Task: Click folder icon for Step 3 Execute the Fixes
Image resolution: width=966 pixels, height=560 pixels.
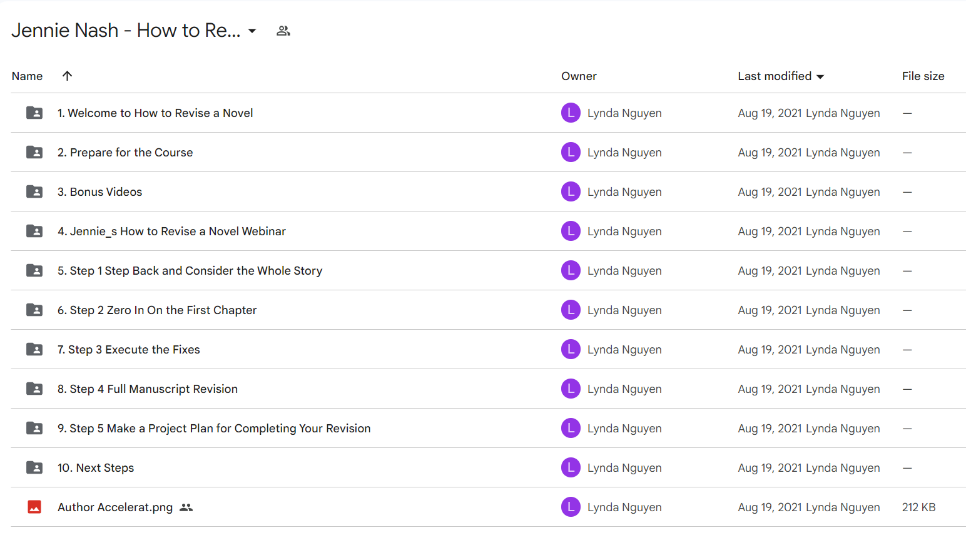Action: [x=34, y=349]
